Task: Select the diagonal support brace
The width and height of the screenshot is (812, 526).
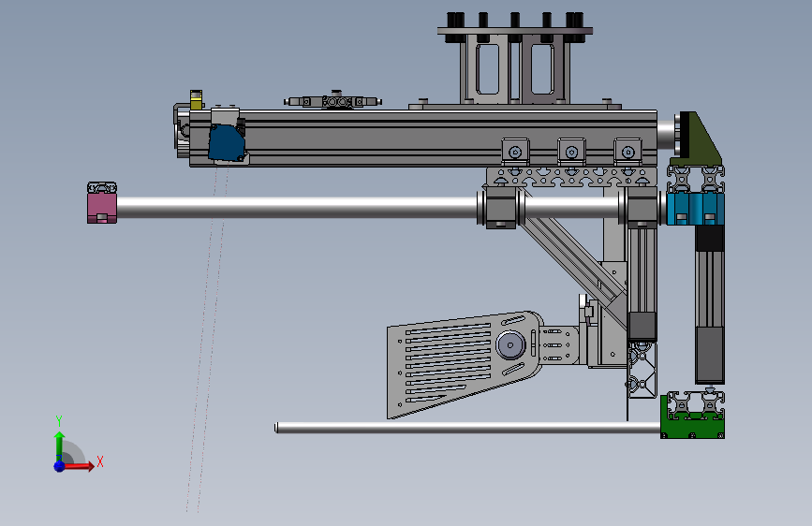Action: (x=572, y=256)
